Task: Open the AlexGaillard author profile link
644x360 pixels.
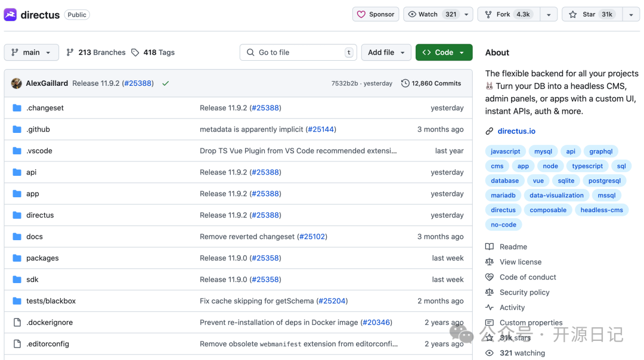Action: pyautogui.click(x=47, y=83)
